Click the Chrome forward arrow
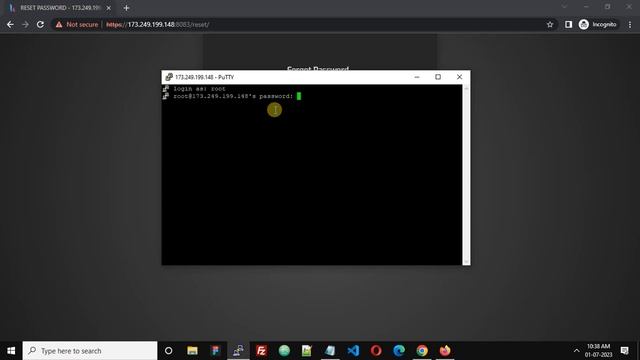Screen dimensions: 640x360 coord(25,24)
